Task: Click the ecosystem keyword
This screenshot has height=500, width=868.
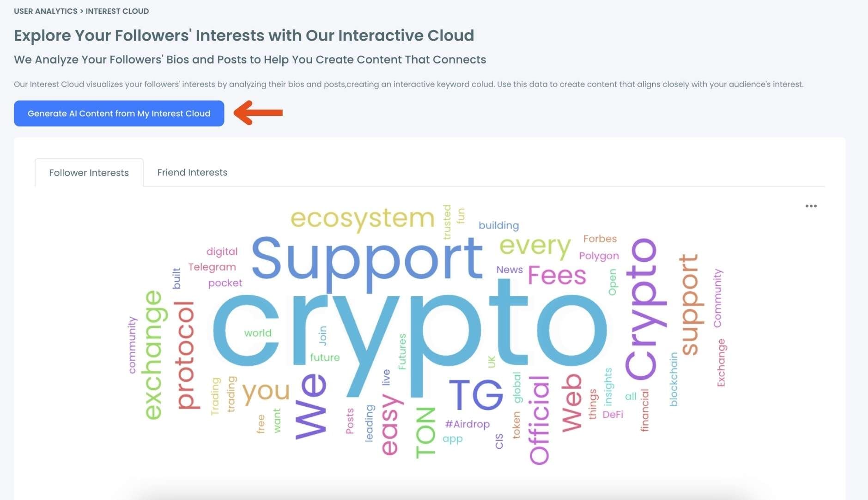Action: (x=362, y=218)
